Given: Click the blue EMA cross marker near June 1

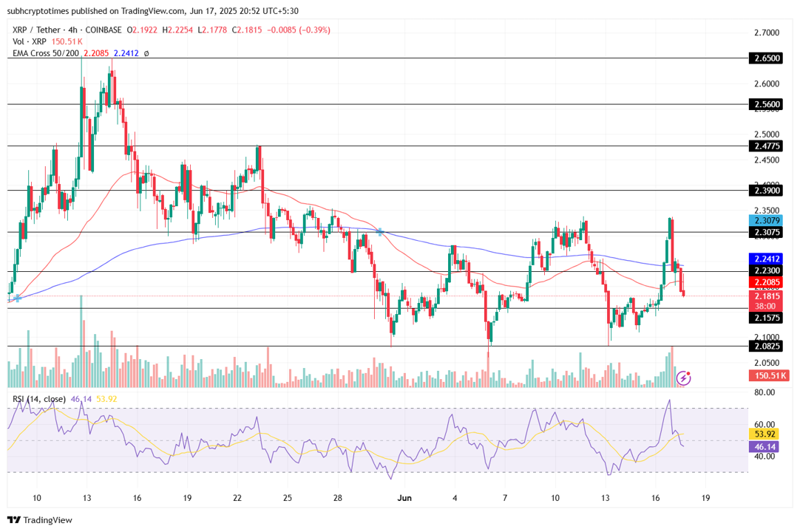Looking at the screenshot, I should (x=379, y=232).
